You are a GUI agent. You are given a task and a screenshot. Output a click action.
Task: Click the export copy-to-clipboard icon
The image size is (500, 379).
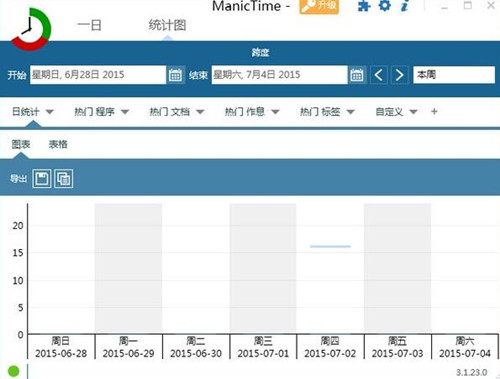pos(64,179)
